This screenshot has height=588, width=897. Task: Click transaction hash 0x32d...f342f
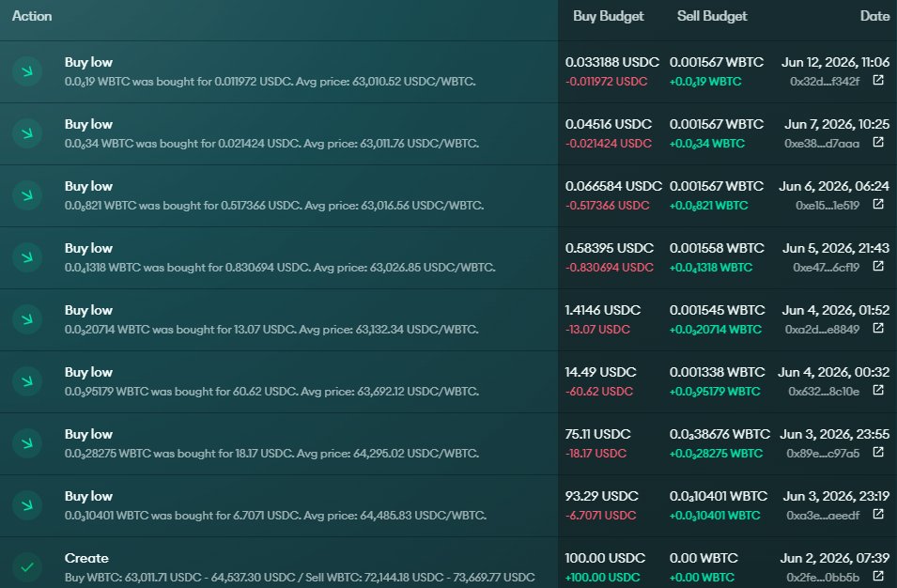point(825,81)
